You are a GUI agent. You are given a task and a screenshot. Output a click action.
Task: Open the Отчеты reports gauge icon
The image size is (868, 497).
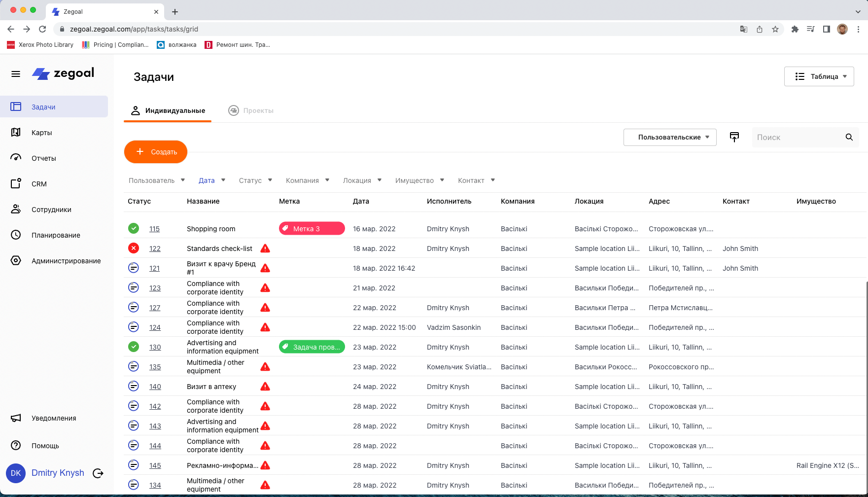point(16,158)
